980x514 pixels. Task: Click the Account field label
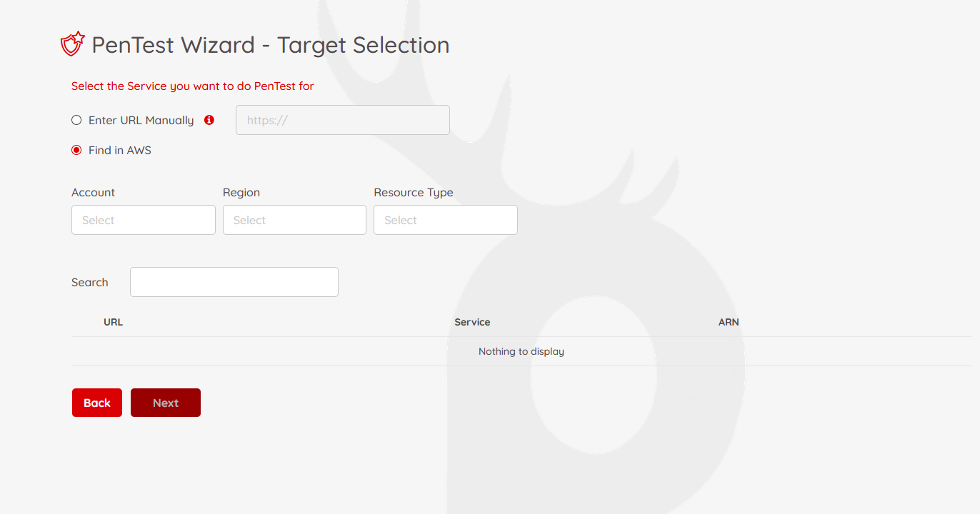(93, 193)
